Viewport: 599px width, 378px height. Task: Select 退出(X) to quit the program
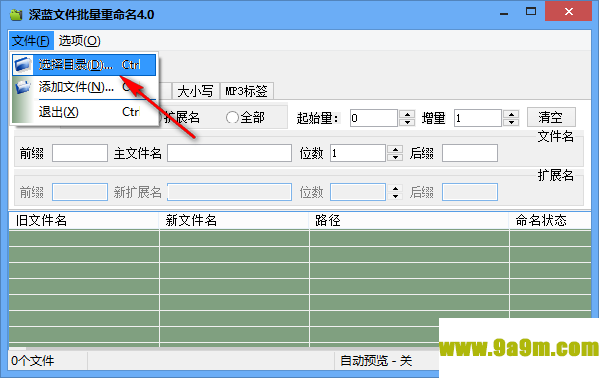[84, 112]
